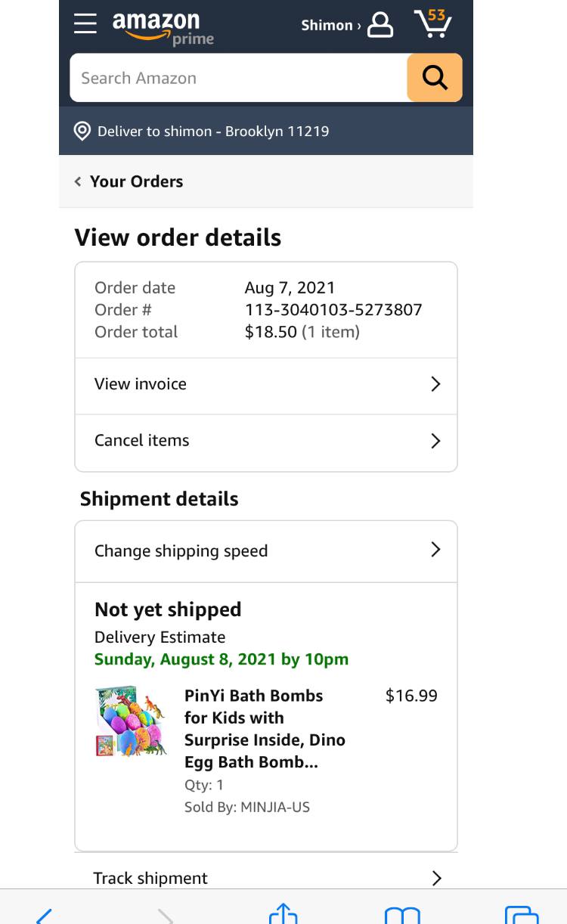Go back with the browser back arrow
The height and width of the screenshot is (924, 567).
tap(44, 916)
